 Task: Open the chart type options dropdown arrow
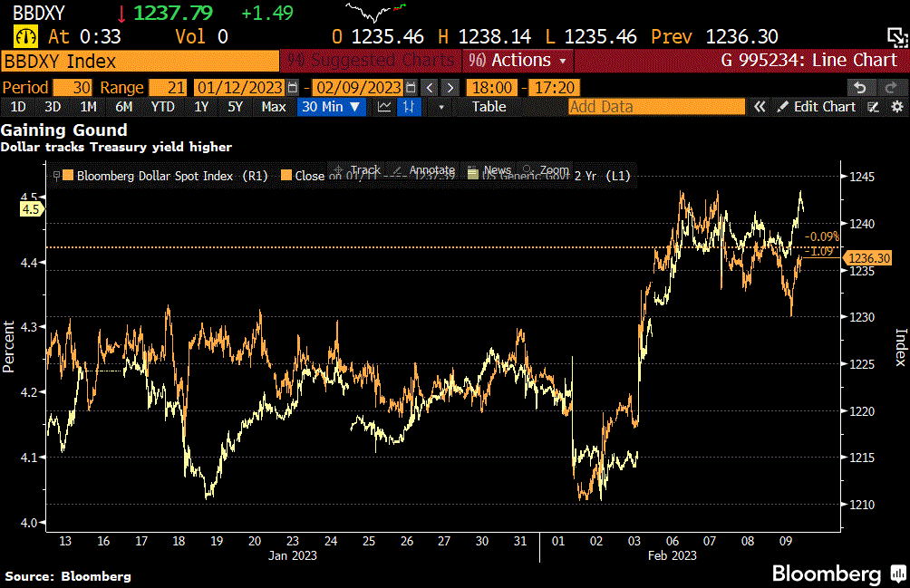(441, 107)
